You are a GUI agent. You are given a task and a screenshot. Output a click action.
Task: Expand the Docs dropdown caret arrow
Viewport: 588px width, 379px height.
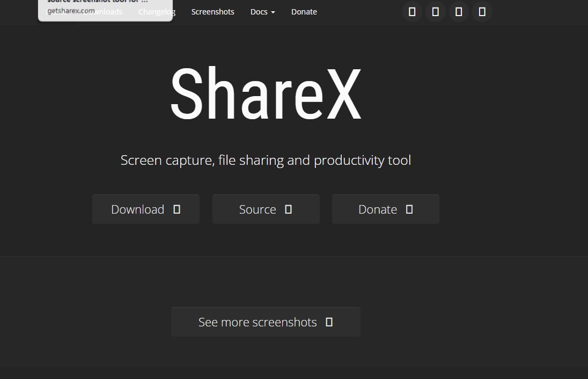point(273,12)
